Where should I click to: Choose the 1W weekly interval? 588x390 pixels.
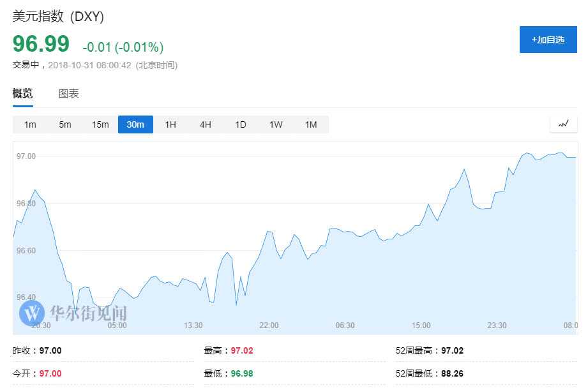click(x=276, y=124)
